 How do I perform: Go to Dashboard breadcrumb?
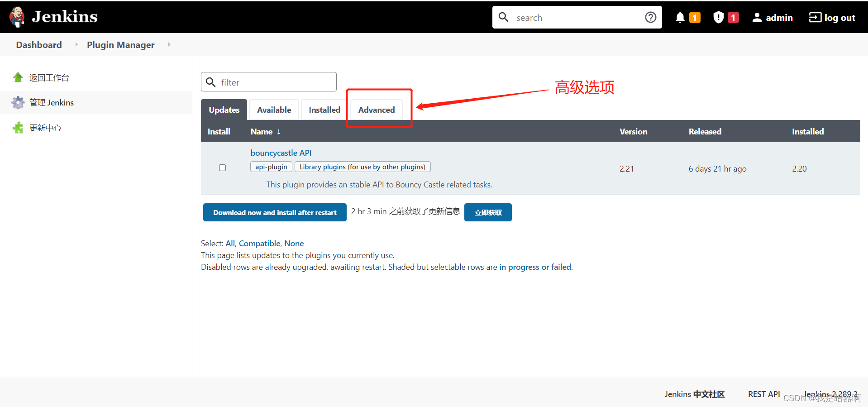39,45
